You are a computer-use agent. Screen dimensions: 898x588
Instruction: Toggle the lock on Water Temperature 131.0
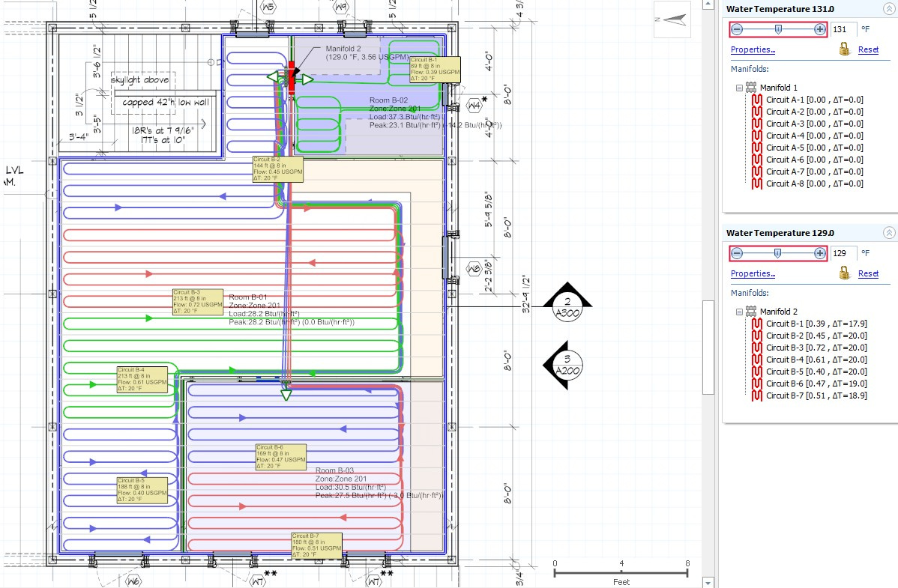click(x=845, y=48)
